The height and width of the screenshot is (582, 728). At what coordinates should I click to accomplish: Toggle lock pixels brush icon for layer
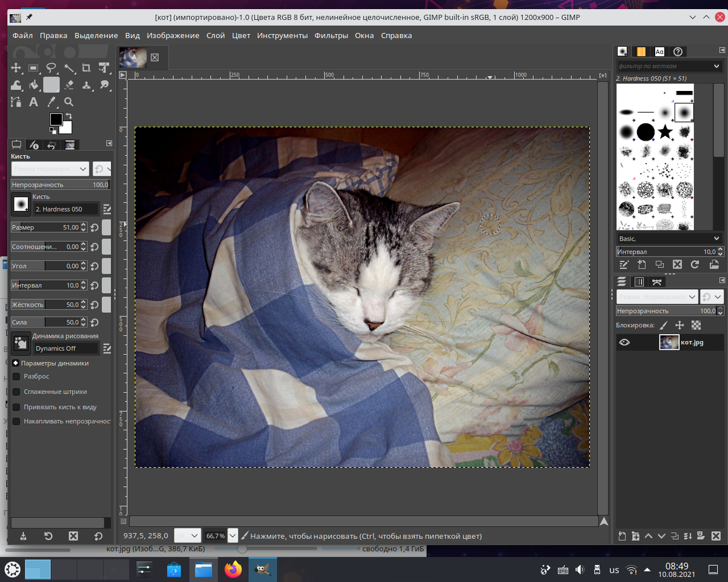[664, 326]
